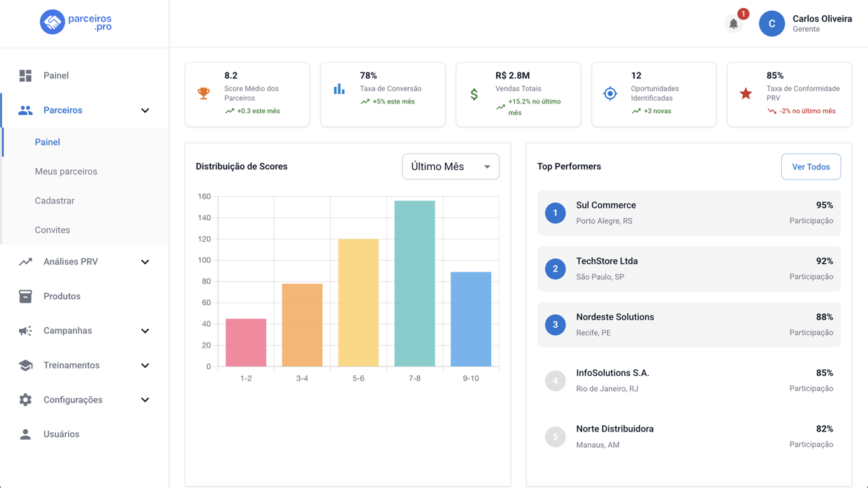Open the Cadastrar submenu item
Screen dimensions: 868x488
(x=55, y=201)
